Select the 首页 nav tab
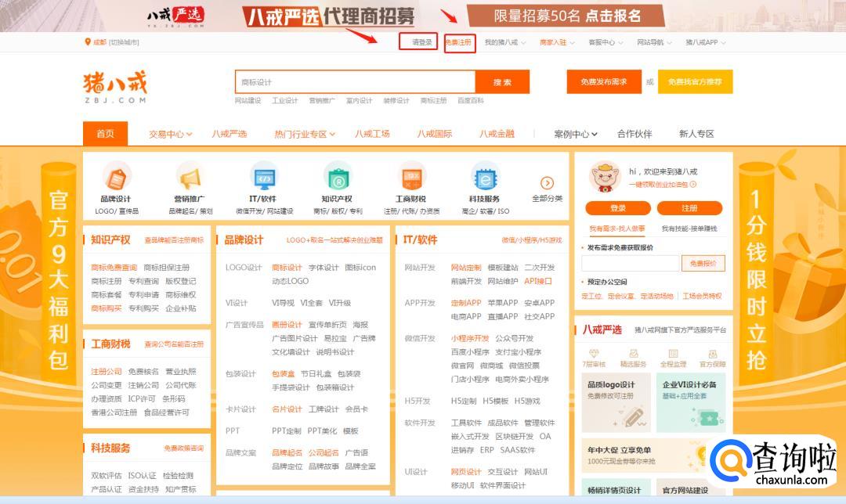 105,134
